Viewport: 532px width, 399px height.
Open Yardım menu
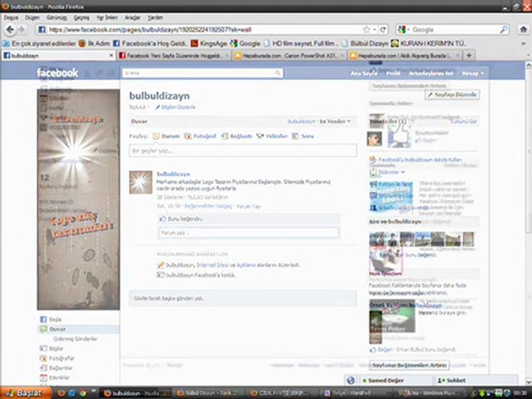(x=155, y=18)
